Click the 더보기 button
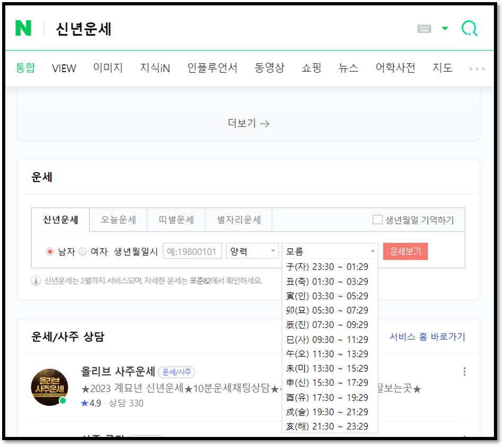This screenshot has height=447, width=504. click(248, 123)
